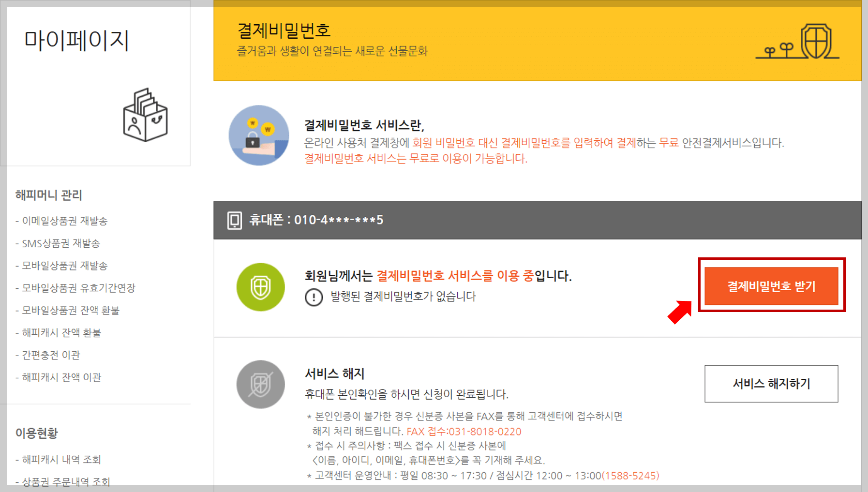The image size is (868, 492).
Task: Click the green shield status icon
Action: (260, 286)
